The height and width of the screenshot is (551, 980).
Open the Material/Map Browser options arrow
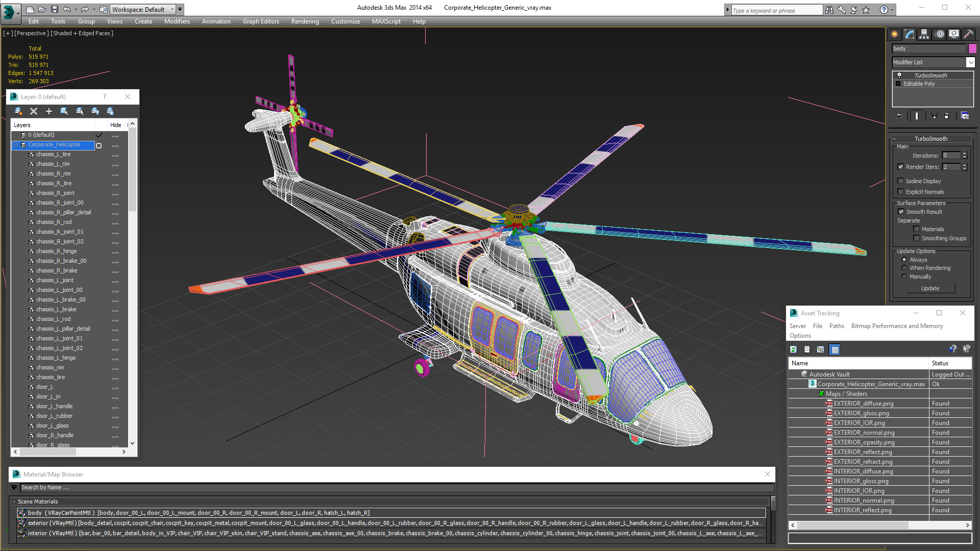(14, 488)
